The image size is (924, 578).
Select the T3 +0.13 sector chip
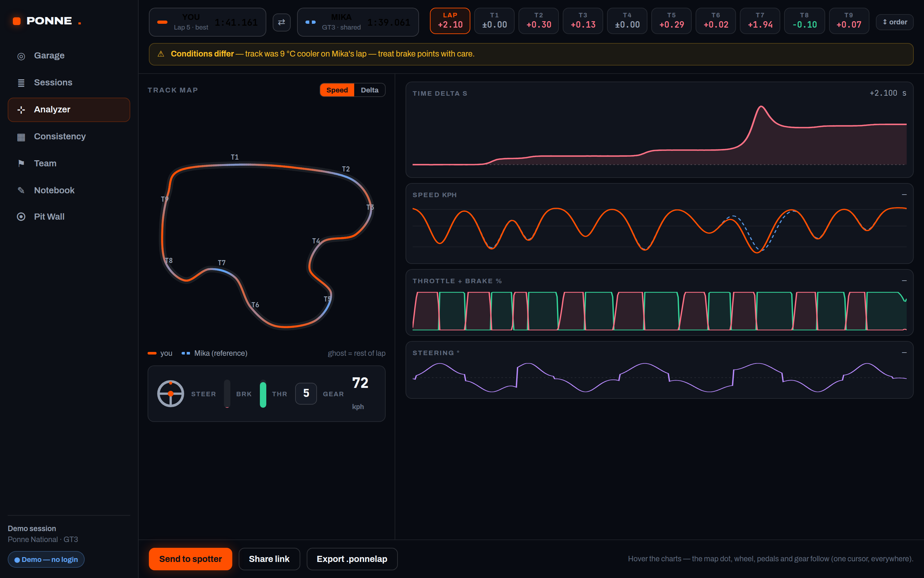583,21
